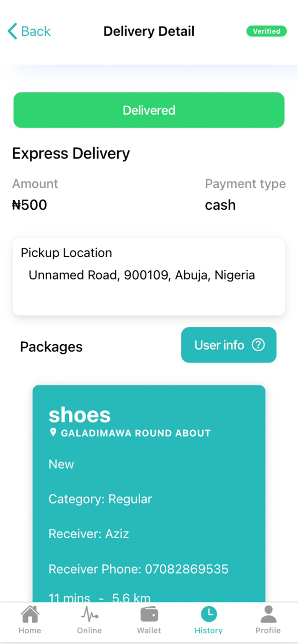
Task: Open the Profile person icon
Action: pos(268,614)
